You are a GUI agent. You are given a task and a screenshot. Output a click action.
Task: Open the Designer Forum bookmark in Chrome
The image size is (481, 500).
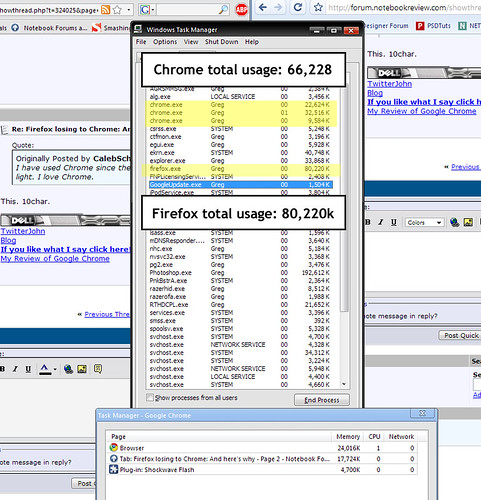[386, 26]
